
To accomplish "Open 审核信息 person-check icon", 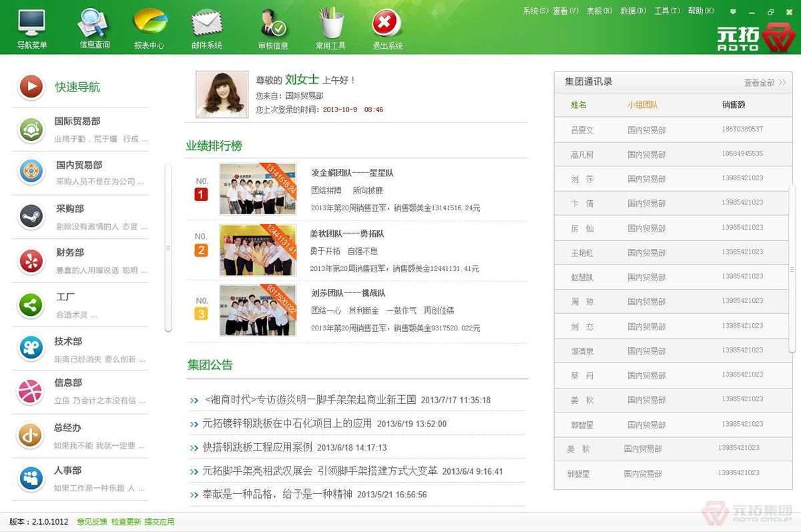I will 272,23.
